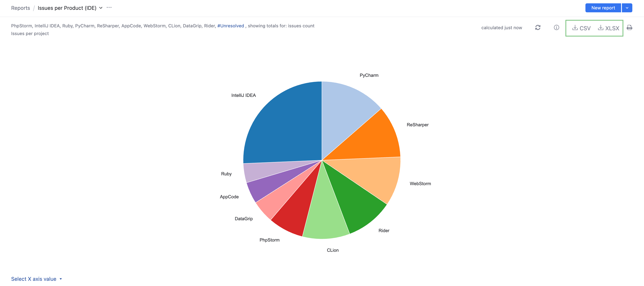The height and width of the screenshot is (286, 644).
Task: Go to Reports breadcrumb
Action: (x=20, y=8)
